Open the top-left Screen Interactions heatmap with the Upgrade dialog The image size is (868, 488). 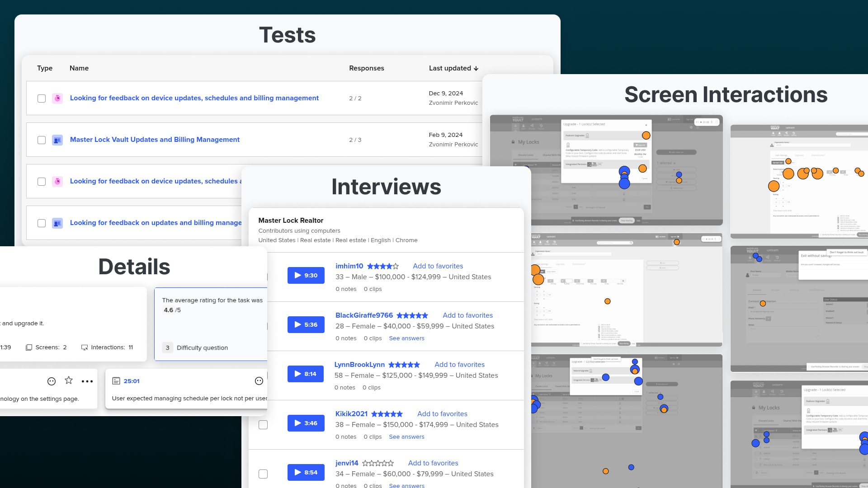606,170
